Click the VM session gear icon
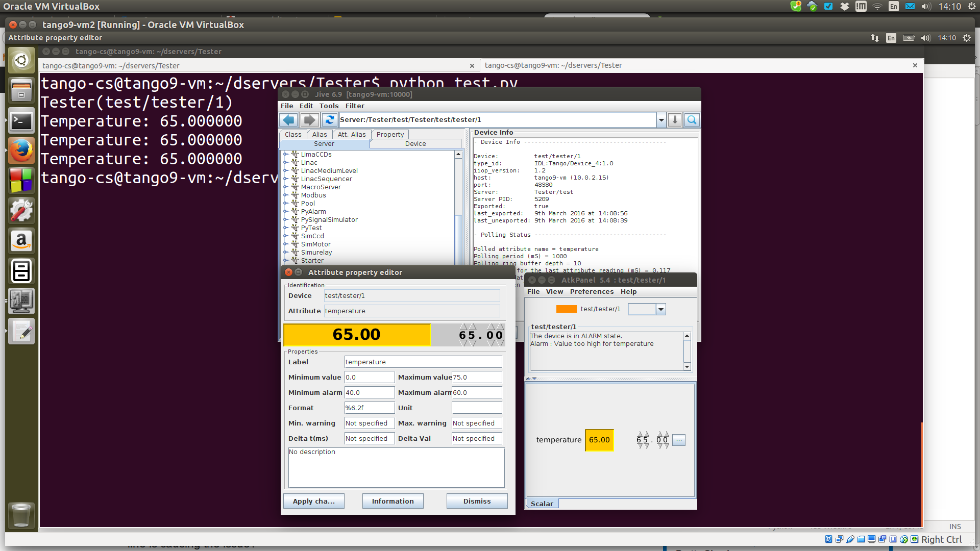The width and height of the screenshot is (980, 551). (967, 38)
